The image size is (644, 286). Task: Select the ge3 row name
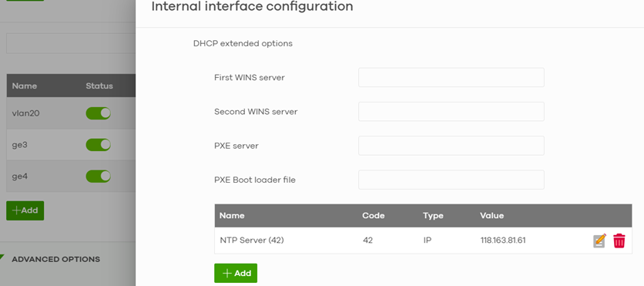(20, 145)
